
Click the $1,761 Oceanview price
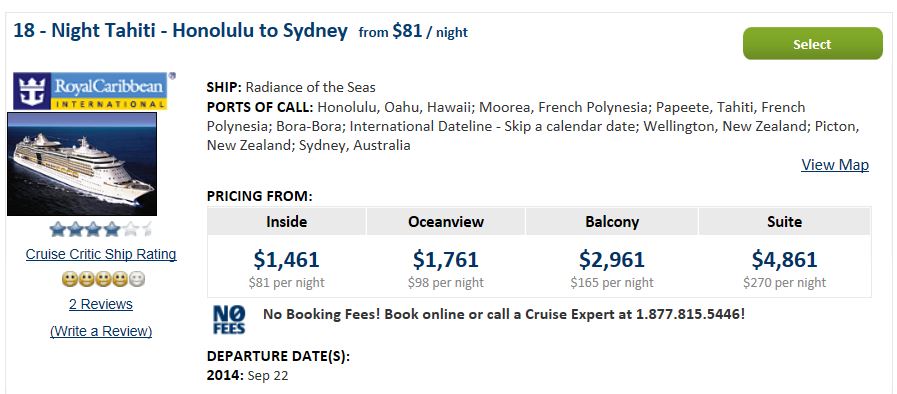coord(446,260)
